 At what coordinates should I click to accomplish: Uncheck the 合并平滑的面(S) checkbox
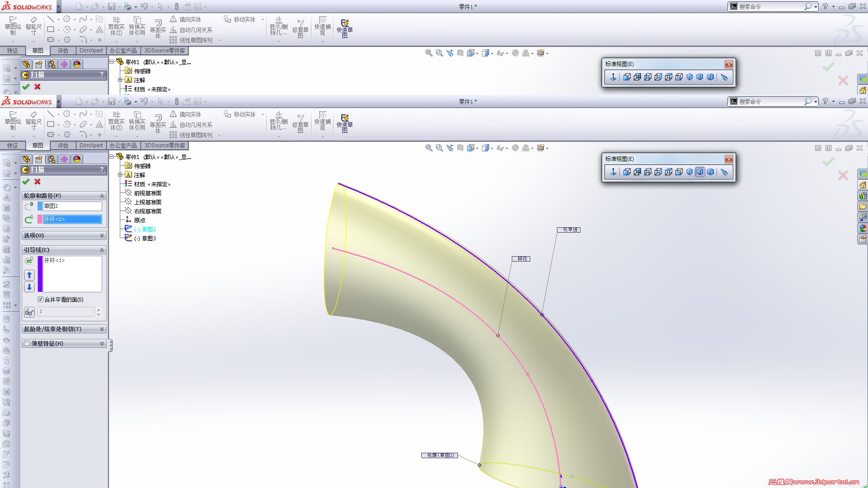[x=40, y=300]
